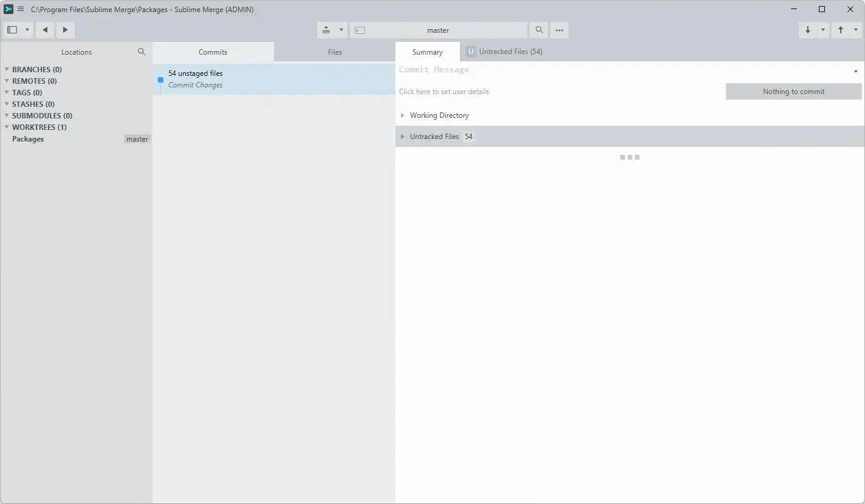Open the pull options dropdown arrow

[823, 30]
